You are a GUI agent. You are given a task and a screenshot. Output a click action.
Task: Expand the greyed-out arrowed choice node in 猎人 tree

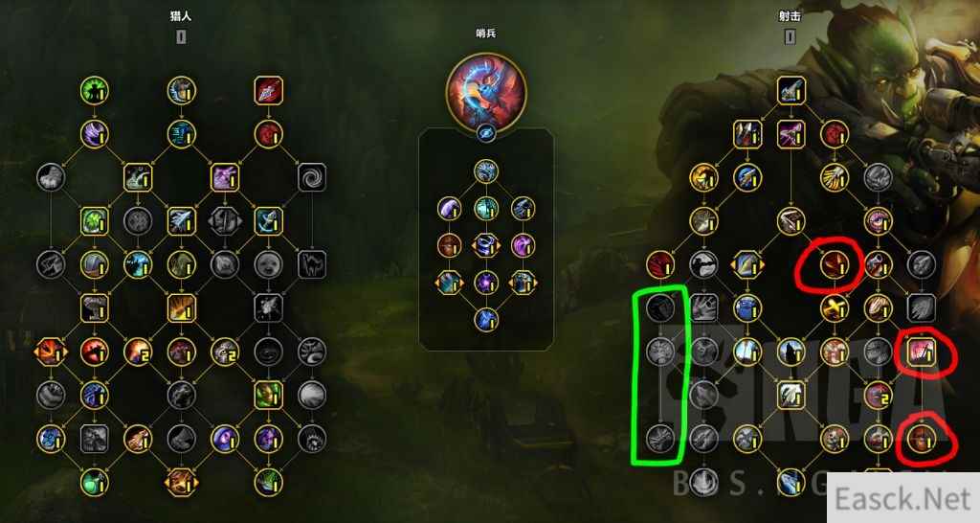click(x=225, y=221)
